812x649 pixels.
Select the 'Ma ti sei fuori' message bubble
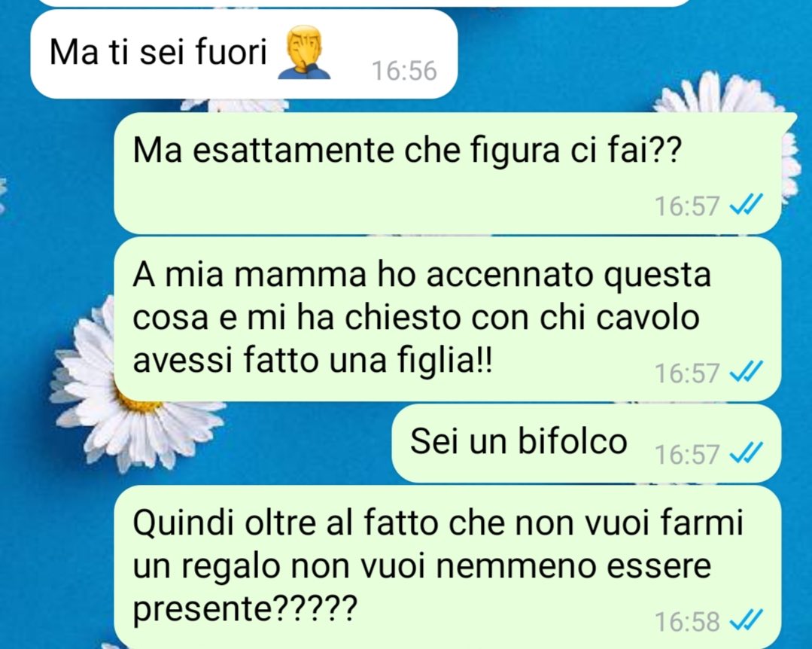pos(244,54)
